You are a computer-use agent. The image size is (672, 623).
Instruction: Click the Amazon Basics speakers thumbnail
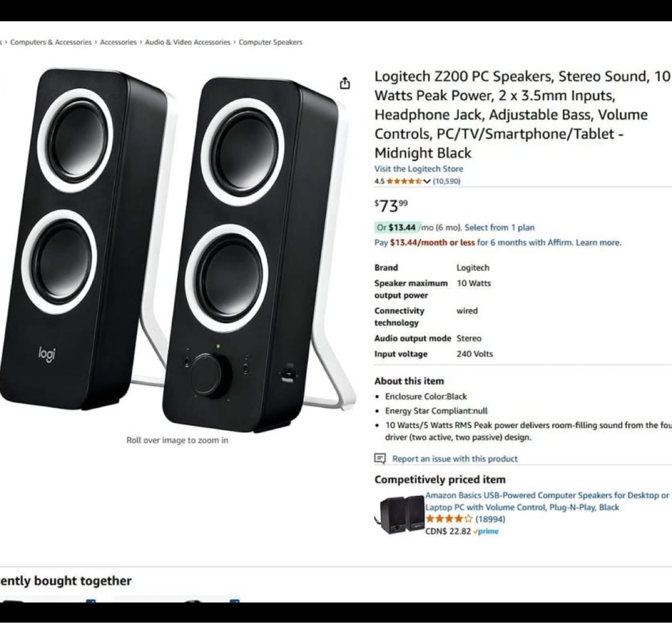[400, 515]
